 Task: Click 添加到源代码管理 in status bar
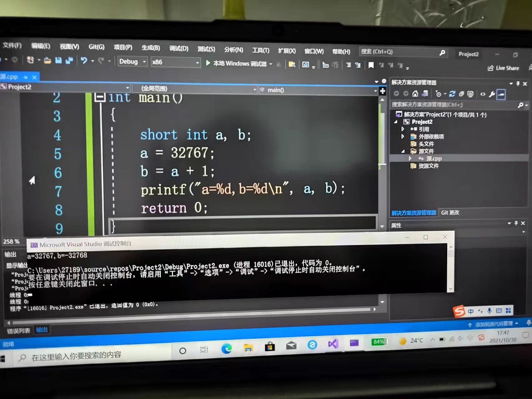[493, 324]
